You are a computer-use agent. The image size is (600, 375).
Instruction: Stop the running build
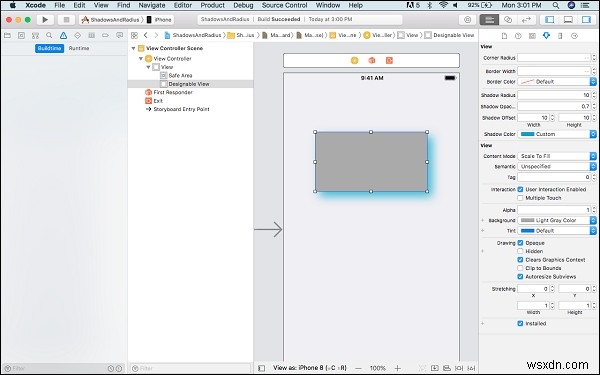(x=66, y=20)
